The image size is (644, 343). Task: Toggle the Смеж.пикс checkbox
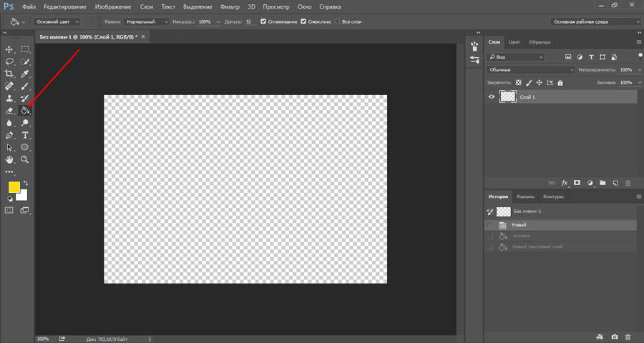pyautogui.click(x=303, y=21)
